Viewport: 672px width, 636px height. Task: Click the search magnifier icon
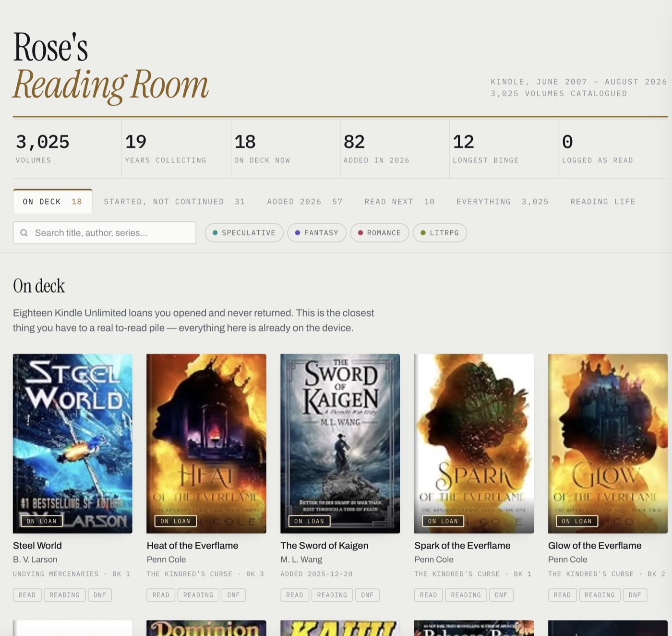(x=24, y=233)
